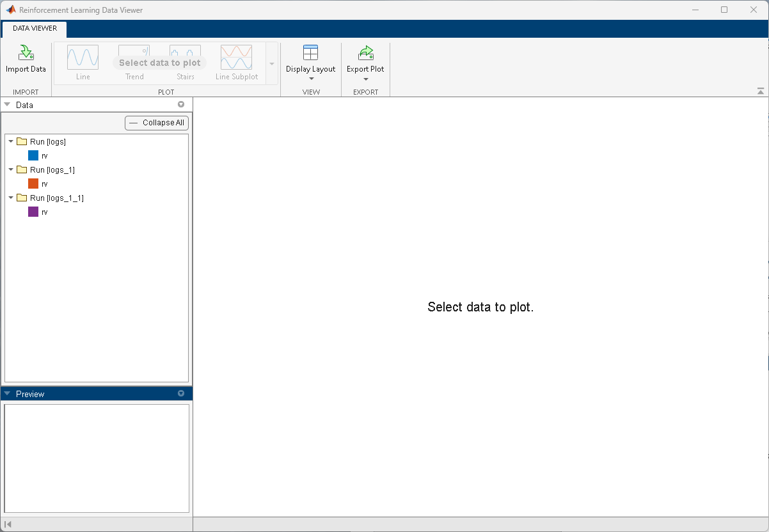769x532 pixels.
Task: Minimize the Data Viewer window
Action: 695,10
